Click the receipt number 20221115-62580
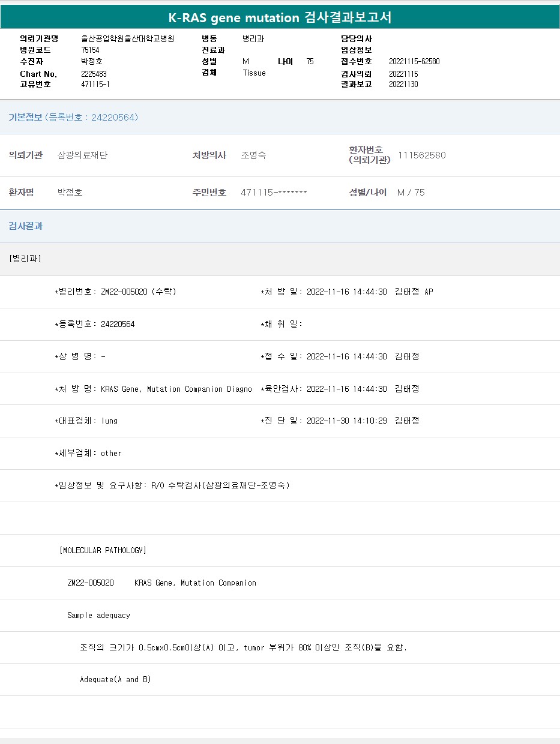Image resolution: width=560 pixels, height=744 pixels. (414, 62)
